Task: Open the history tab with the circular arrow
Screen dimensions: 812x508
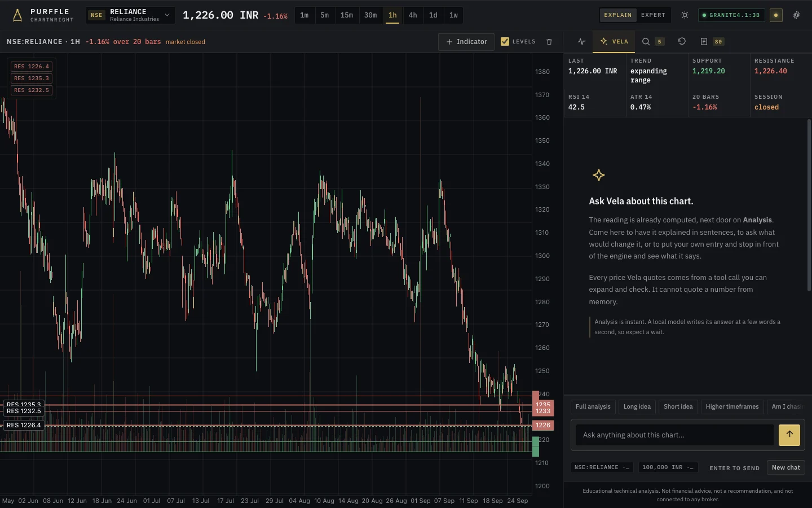Action: point(682,42)
